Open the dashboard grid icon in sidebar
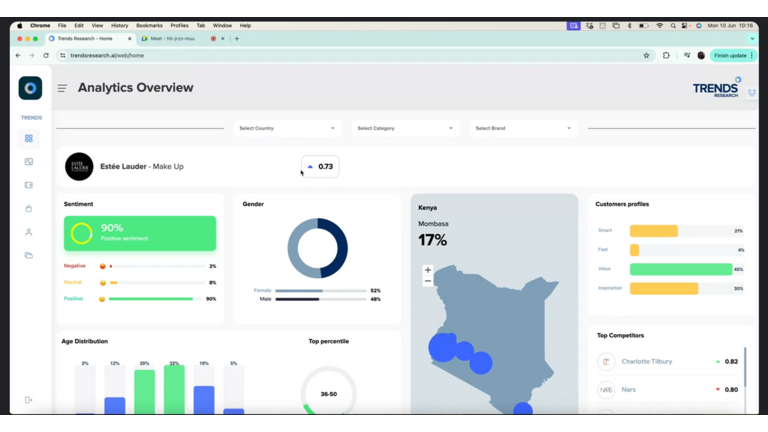Screen dimensions: 768x432 tap(29, 139)
